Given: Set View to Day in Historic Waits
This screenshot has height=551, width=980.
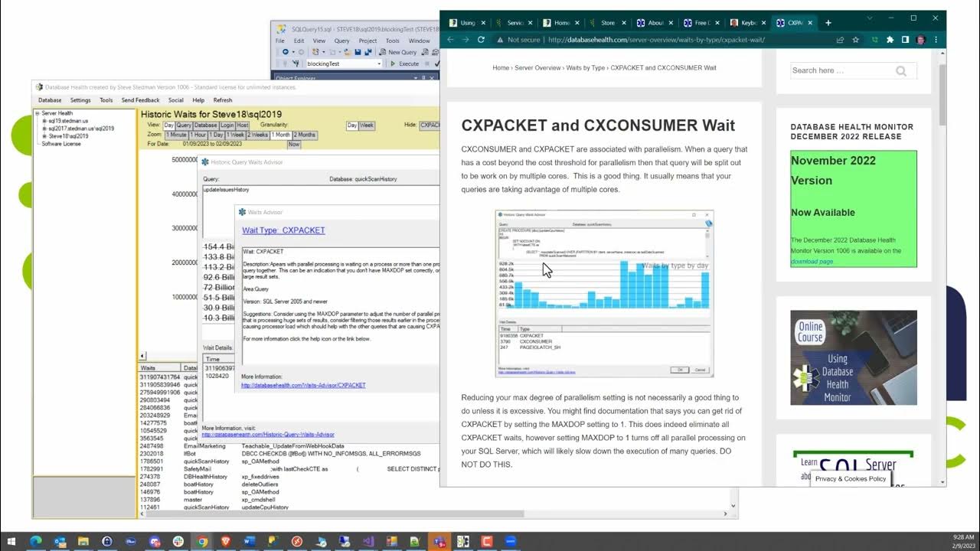Looking at the screenshot, I should [x=168, y=126].
